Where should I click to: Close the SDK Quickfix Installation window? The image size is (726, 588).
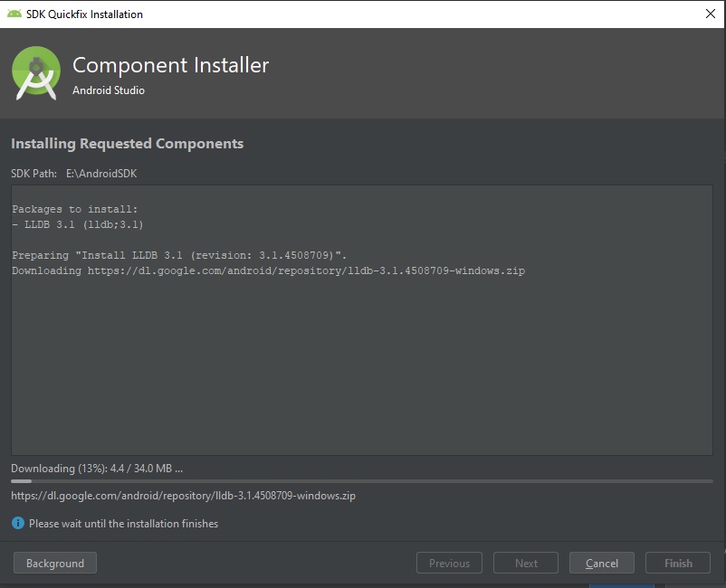click(x=711, y=14)
